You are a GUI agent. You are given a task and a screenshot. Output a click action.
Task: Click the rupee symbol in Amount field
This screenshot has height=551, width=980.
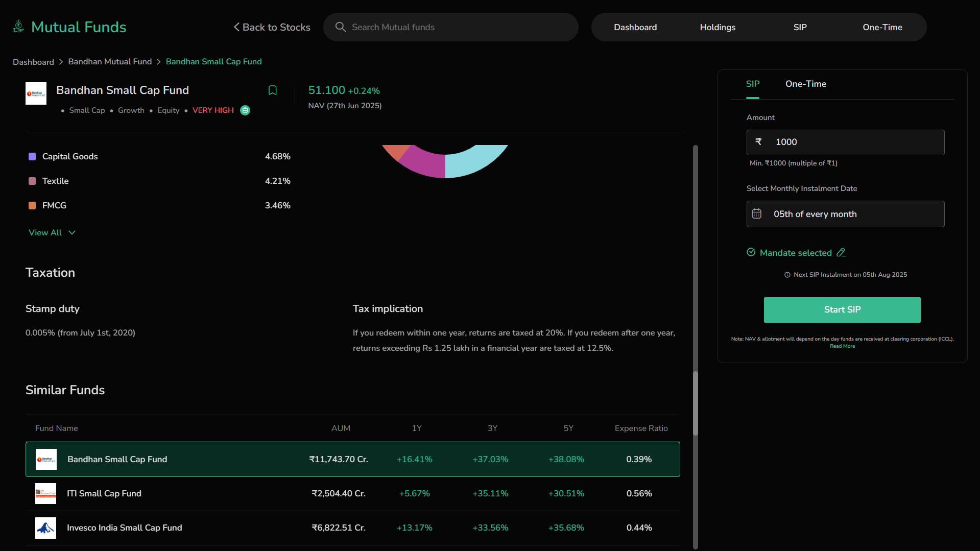point(758,141)
